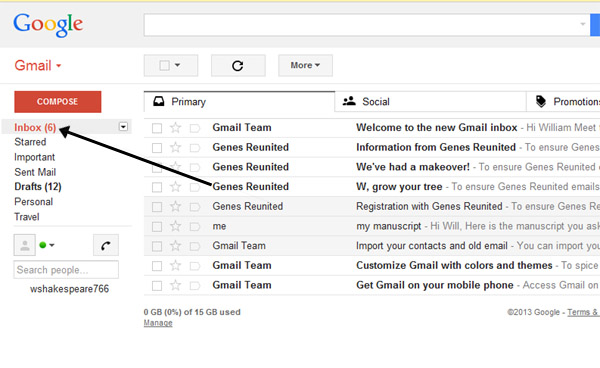Viewport: 600px width, 368px height.
Task: Star the my manuscript email from me
Action: (176, 226)
